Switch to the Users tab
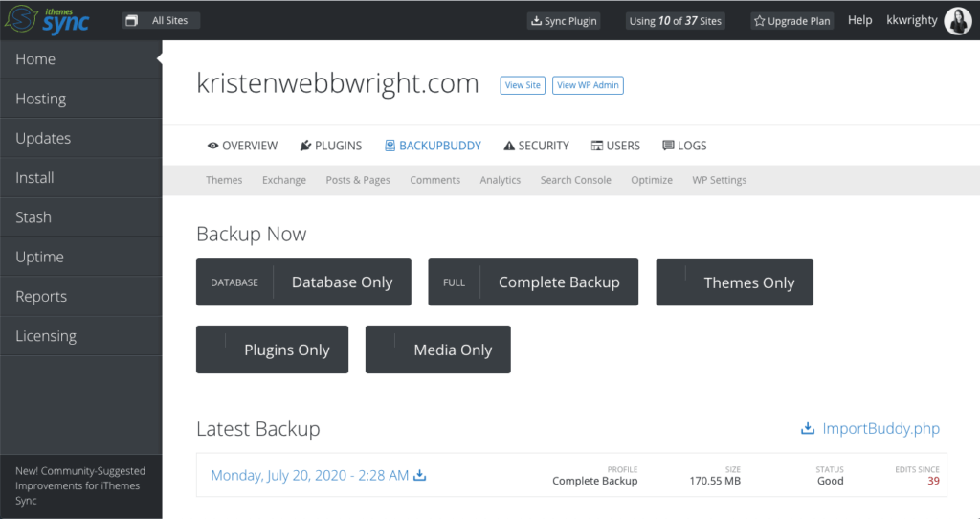This screenshot has width=980, height=519. [615, 146]
